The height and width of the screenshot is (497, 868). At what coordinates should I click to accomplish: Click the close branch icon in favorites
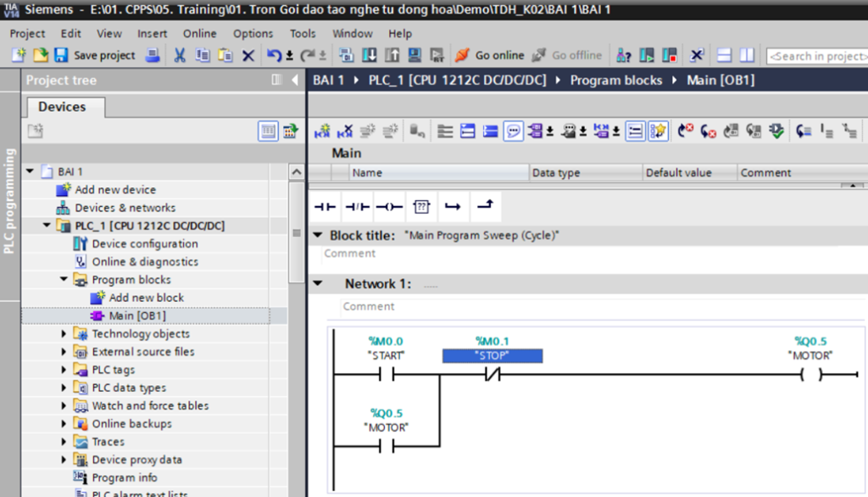484,206
